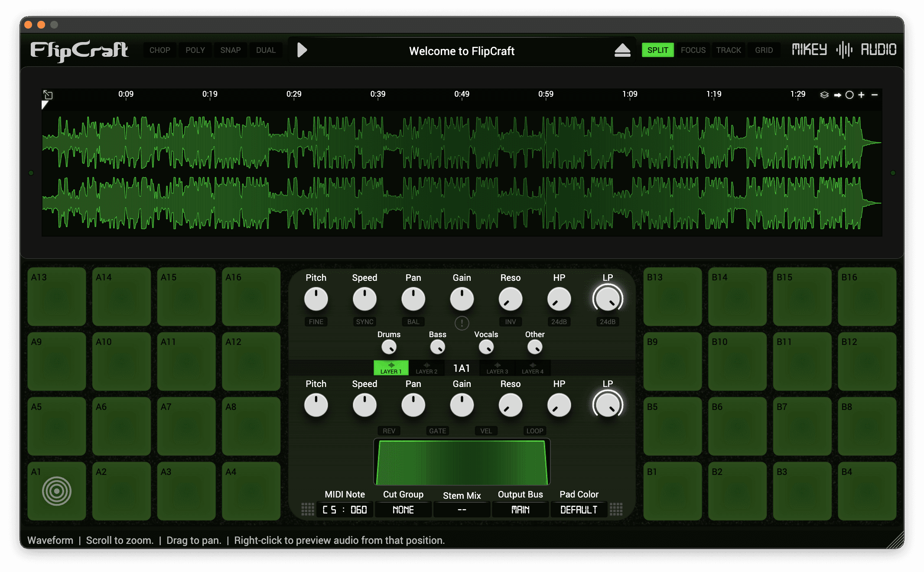924x572 pixels.
Task: Enable CHOP mode
Action: tap(160, 50)
